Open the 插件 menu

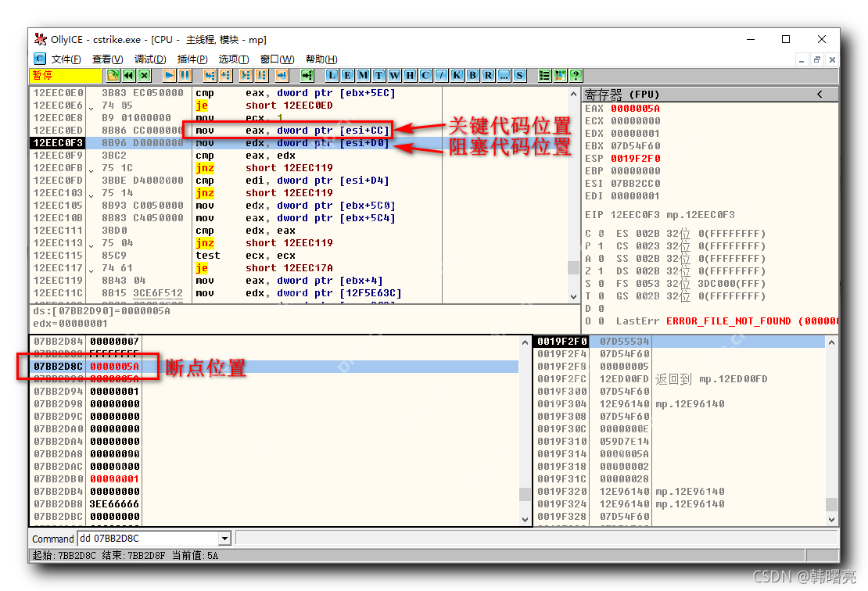click(x=193, y=59)
